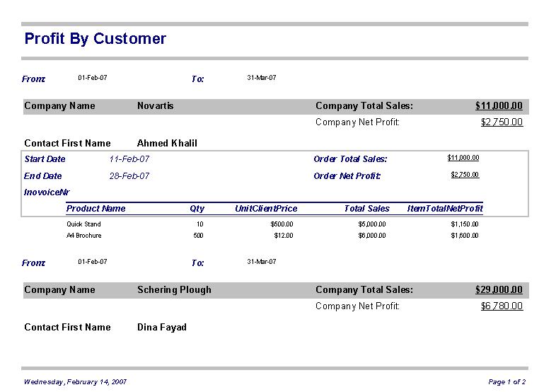556x392 pixels.
Task: Click the InvoiceNr label
Action: click(47, 192)
